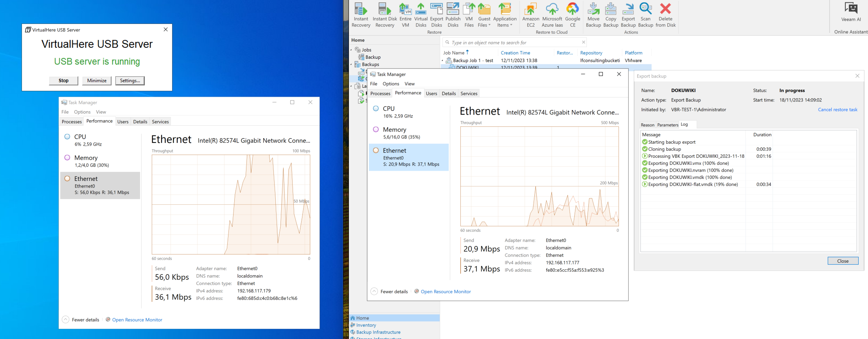
Task: Click the Google CE restore icon
Action: coord(572,15)
